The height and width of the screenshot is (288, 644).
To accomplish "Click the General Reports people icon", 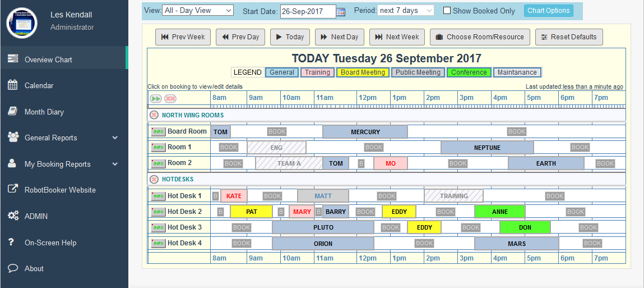I will [x=13, y=138].
